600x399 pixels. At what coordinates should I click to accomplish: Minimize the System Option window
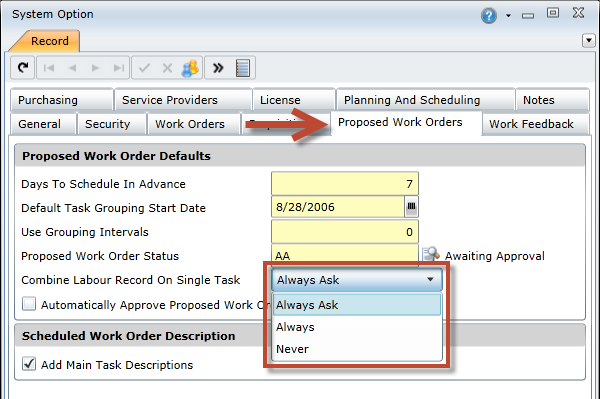[528, 16]
